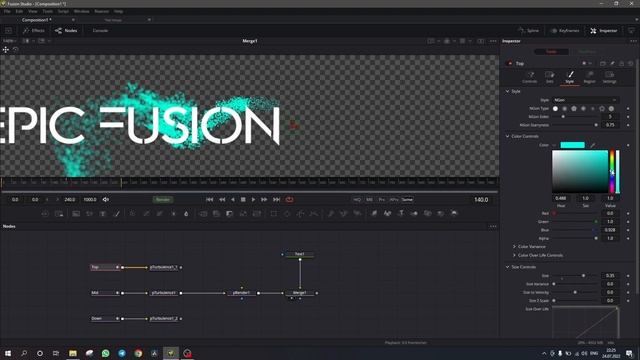The width and height of the screenshot is (640, 360).
Task: Toggle HiQ render mode
Action: [357, 200]
